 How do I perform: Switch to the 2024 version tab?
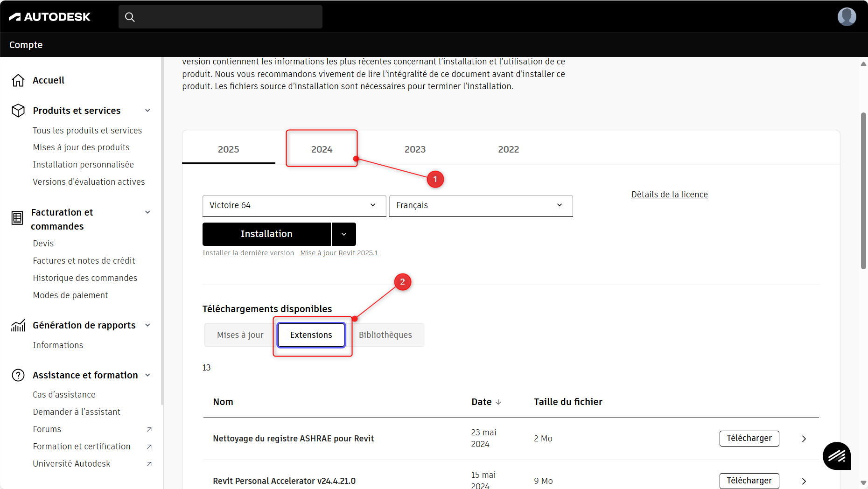click(322, 149)
